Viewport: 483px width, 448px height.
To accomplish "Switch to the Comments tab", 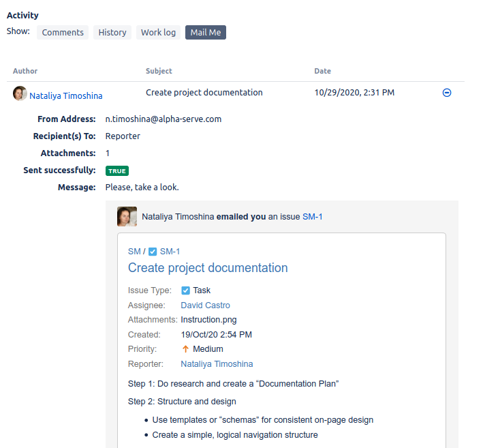I will tap(63, 32).
